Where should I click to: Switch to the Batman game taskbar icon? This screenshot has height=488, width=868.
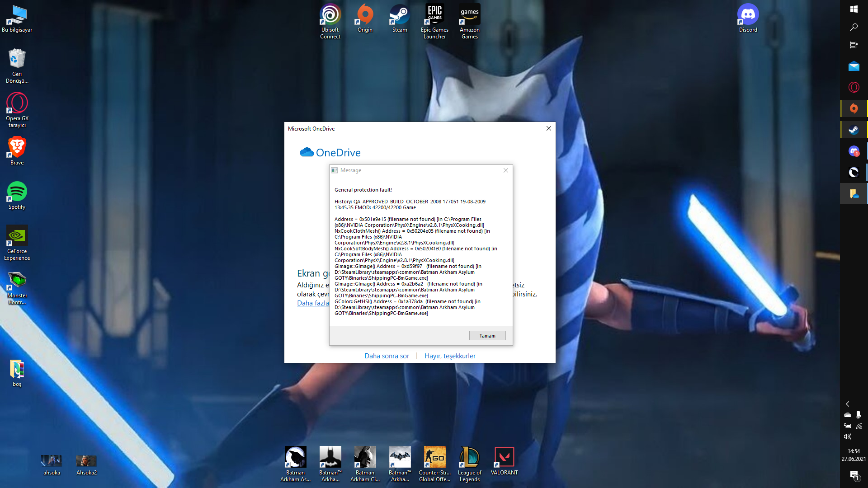tap(854, 172)
